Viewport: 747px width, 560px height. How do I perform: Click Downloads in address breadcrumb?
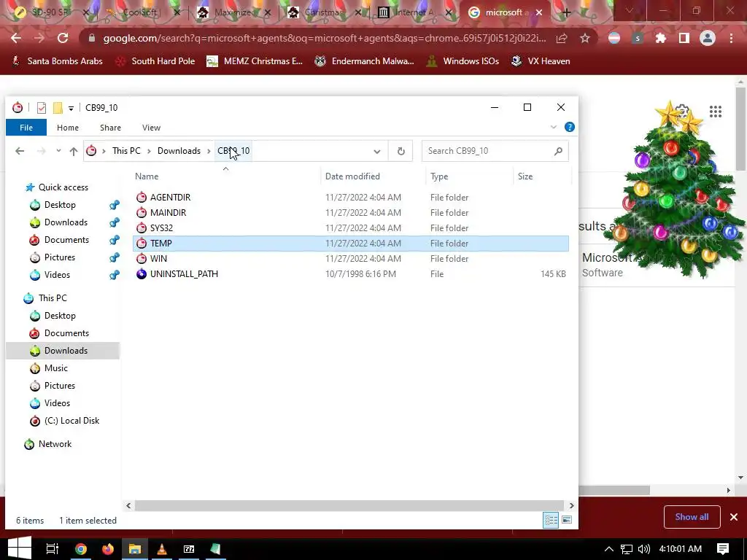179,151
